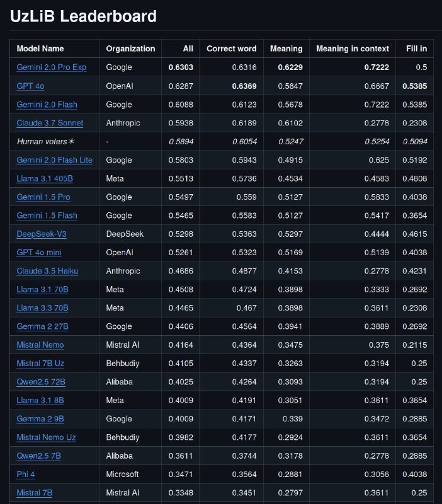Select the 0.375 Meaning in context value
442x504 pixels.
378,345
